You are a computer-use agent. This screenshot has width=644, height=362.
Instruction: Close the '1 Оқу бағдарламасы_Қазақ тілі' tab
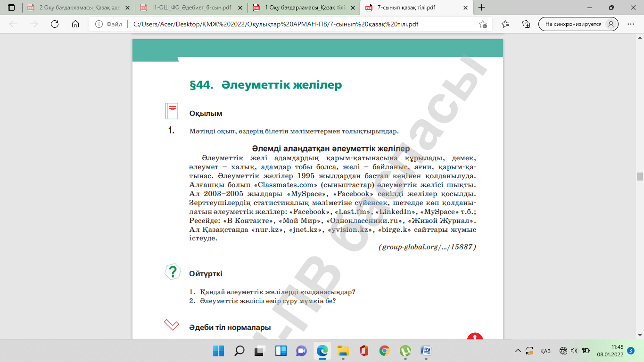(352, 8)
